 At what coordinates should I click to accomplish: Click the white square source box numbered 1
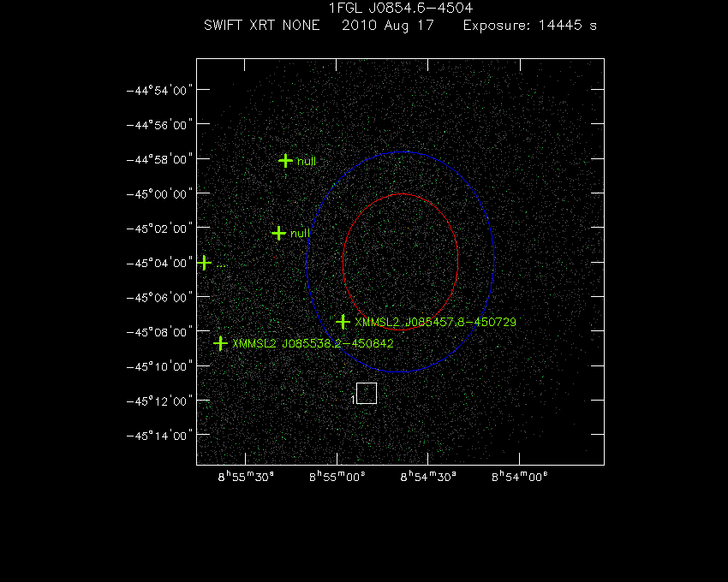click(367, 393)
